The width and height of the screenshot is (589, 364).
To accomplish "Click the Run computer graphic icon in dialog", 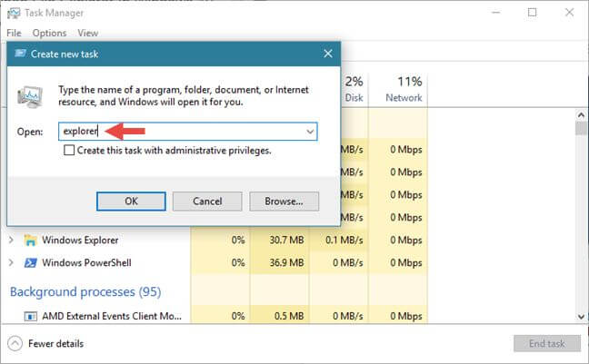I will click(x=30, y=97).
